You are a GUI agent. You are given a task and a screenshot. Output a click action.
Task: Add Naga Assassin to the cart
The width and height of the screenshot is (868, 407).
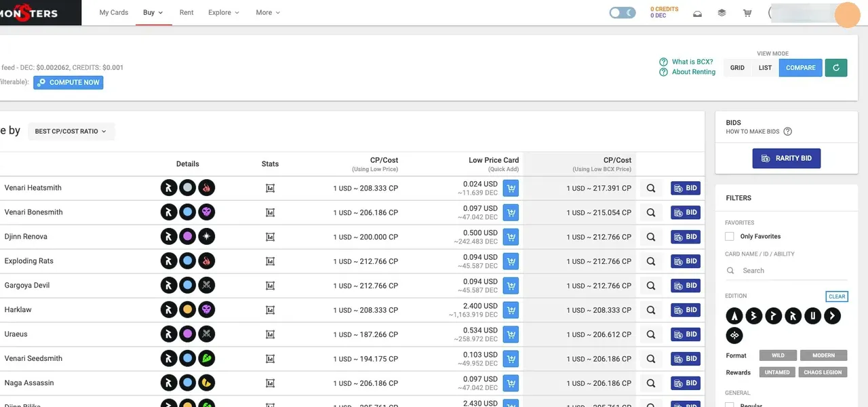[x=511, y=383]
